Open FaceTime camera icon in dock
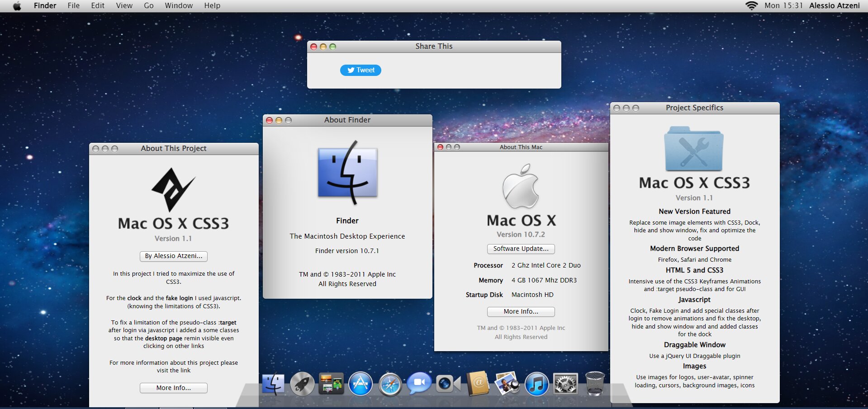The height and width of the screenshot is (409, 868). 448,384
